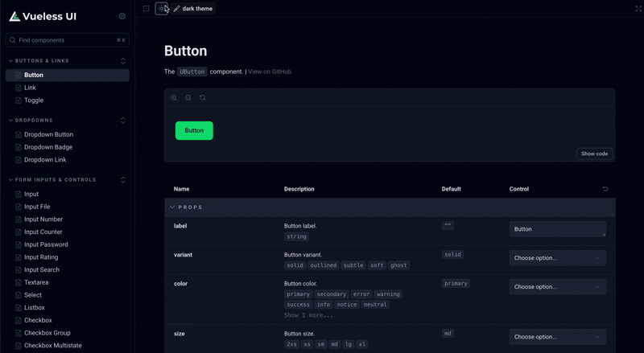Click the document icon next to Link
The image size is (644, 353).
click(18, 88)
